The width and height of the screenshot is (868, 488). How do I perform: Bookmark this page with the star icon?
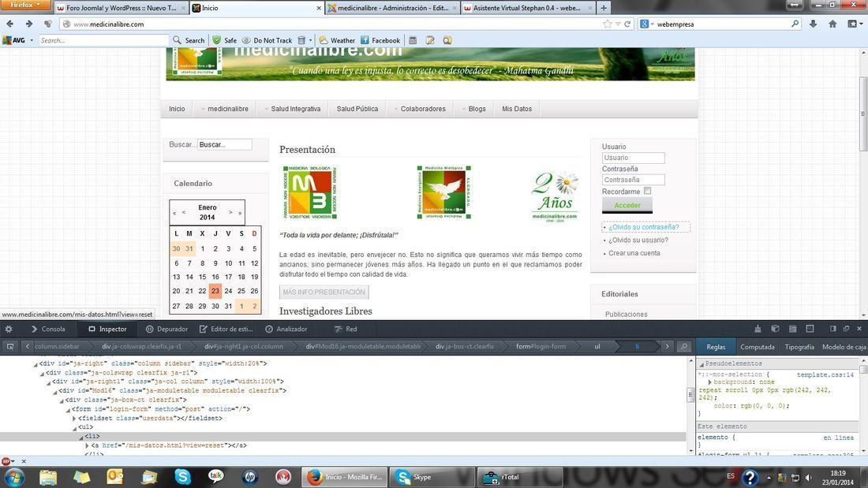[608, 24]
